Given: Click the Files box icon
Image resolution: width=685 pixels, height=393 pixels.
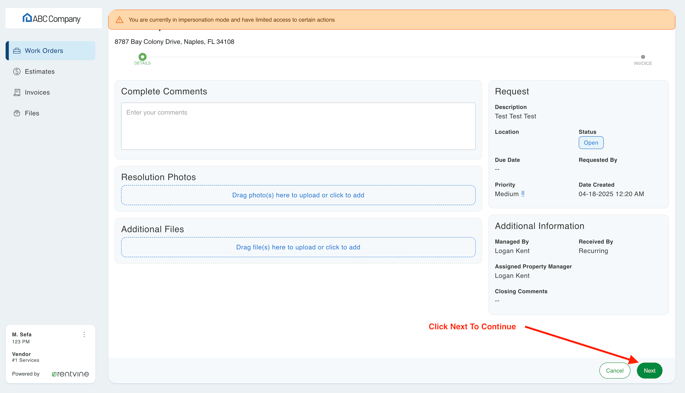Looking at the screenshot, I should pos(17,113).
